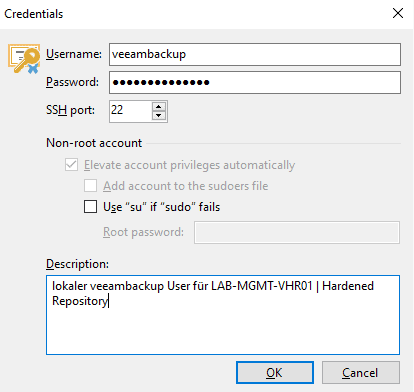Focus the Username field containing veeambackup
The image size is (414, 392).
255,54
